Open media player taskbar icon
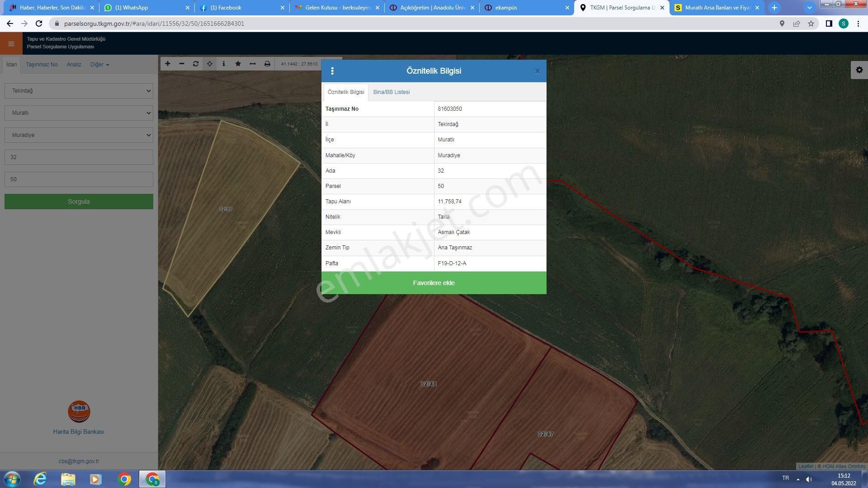This screenshot has height=488, width=868. coord(95,479)
